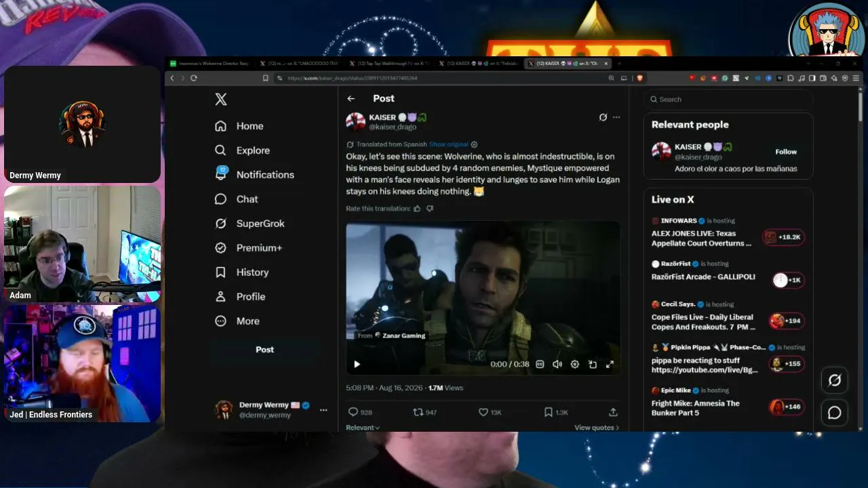Open a new browser tab
Image resolution: width=868 pixels, height=488 pixels.
coord(618,63)
